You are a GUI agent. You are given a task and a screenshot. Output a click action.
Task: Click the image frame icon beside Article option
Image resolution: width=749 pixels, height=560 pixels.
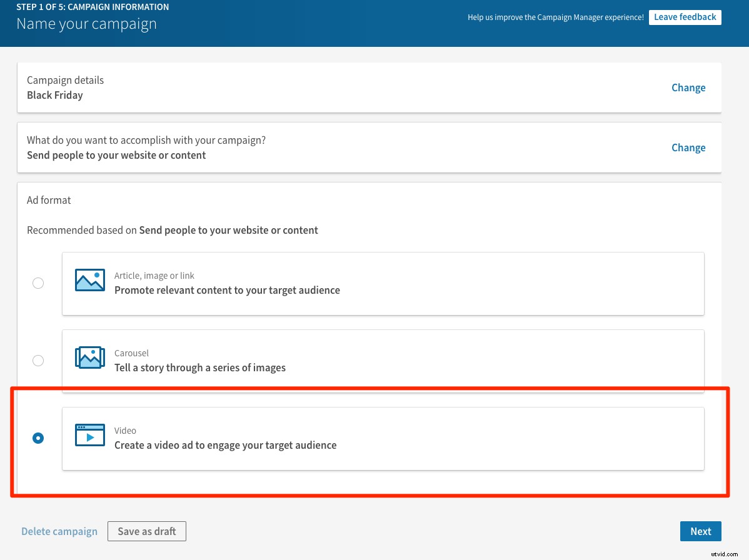[89, 280]
